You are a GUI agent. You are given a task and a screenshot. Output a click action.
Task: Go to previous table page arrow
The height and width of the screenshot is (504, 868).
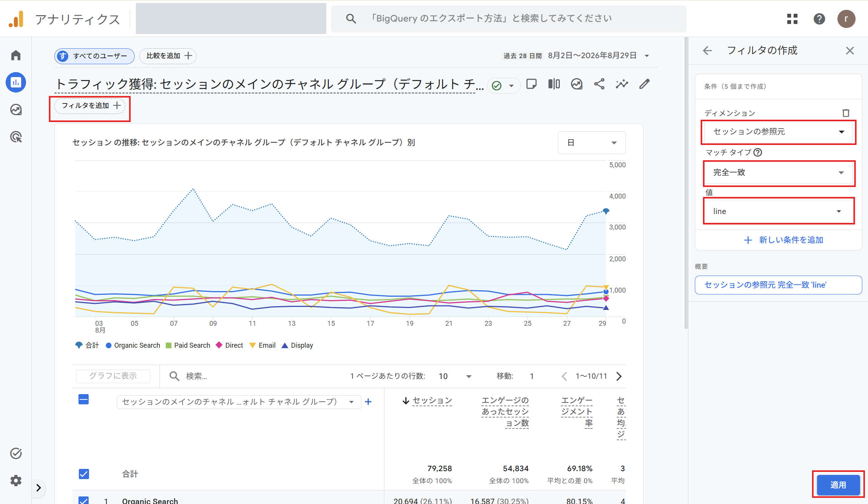click(564, 376)
